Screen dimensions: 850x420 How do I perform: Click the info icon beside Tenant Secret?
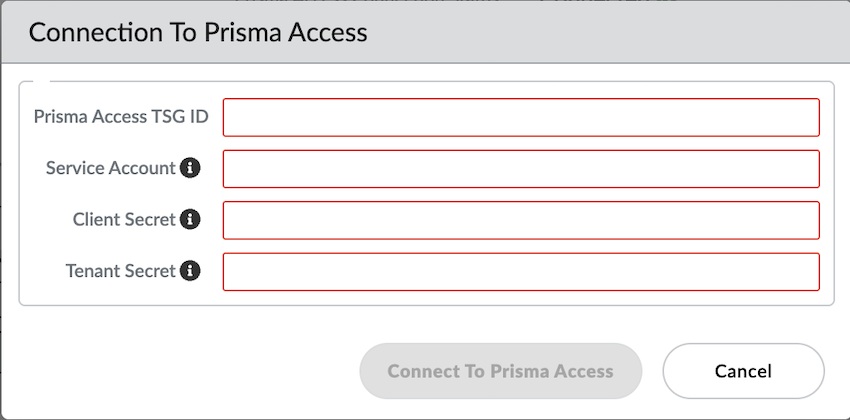[190, 271]
